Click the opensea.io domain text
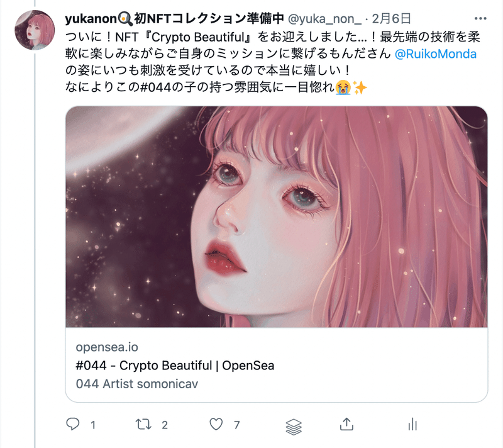This screenshot has height=448, width=503. tap(107, 347)
